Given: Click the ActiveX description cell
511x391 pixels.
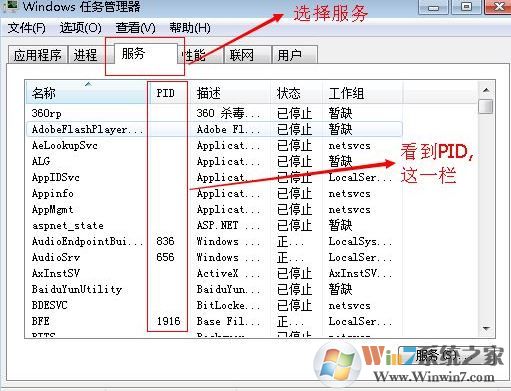Looking at the screenshot, I should [228, 273].
